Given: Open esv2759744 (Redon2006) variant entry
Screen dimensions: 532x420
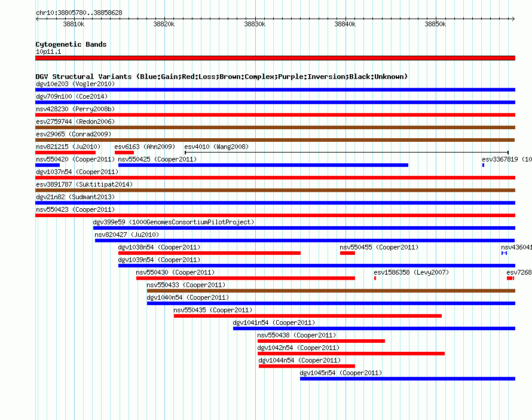Looking at the screenshot, I should click(275, 127).
